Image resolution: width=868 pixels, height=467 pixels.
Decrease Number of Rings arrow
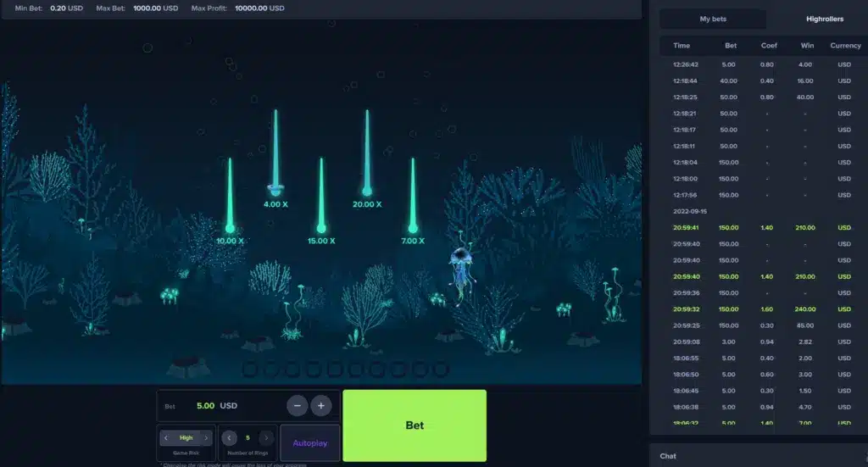[229, 437]
